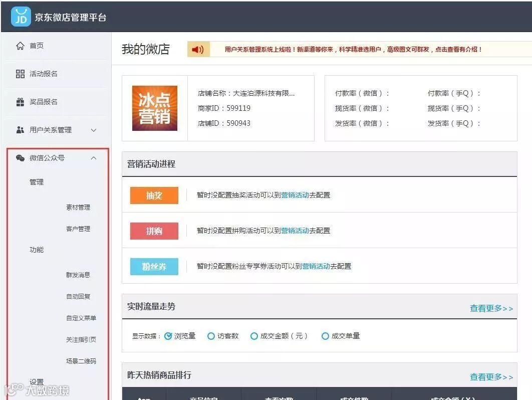
Task: Click the blue 粉丝券 button
Action: click(x=154, y=267)
